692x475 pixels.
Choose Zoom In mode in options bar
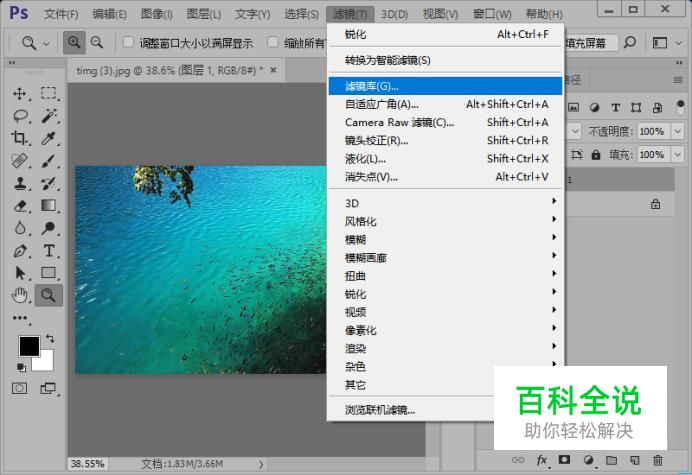74,43
